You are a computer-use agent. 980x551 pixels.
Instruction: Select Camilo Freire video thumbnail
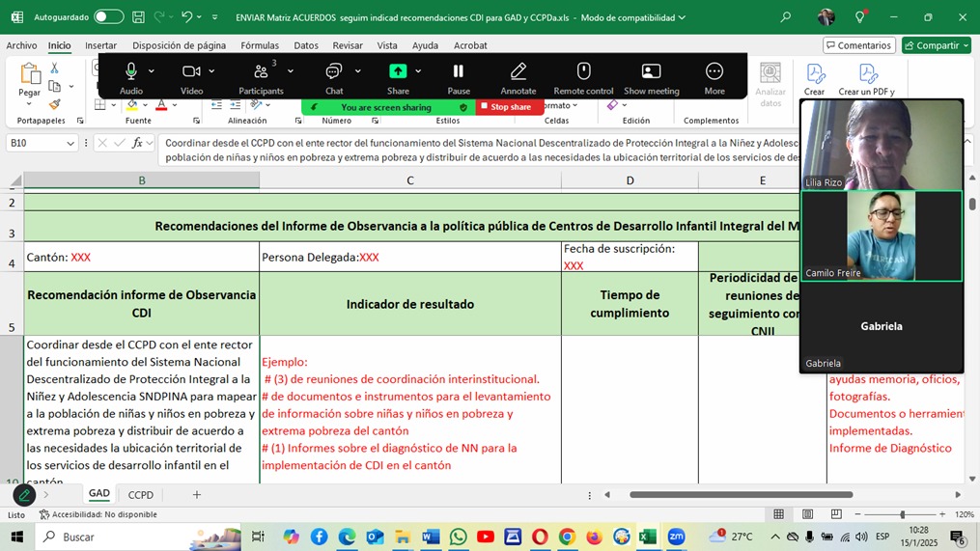coord(882,235)
